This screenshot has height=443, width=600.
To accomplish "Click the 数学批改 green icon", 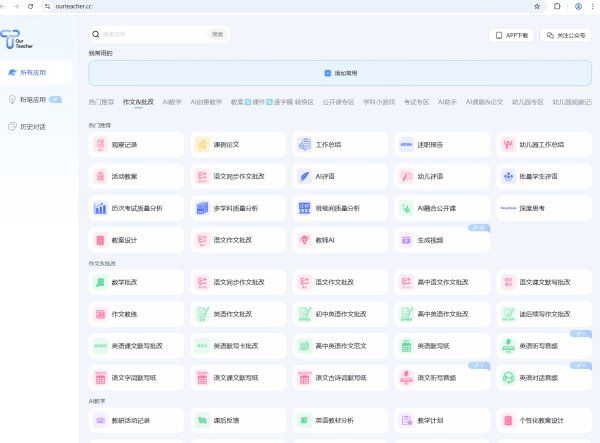I will click(x=100, y=282).
